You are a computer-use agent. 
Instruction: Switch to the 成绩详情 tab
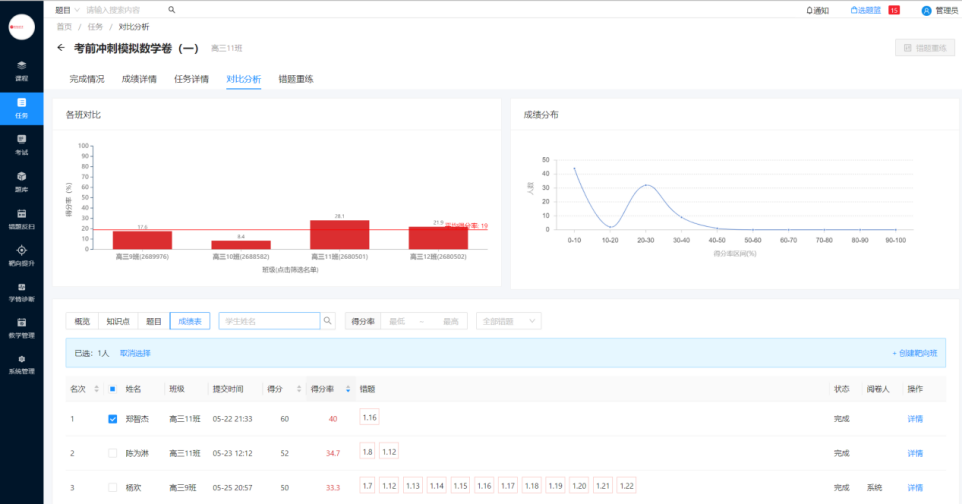pyautogui.click(x=139, y=79)
